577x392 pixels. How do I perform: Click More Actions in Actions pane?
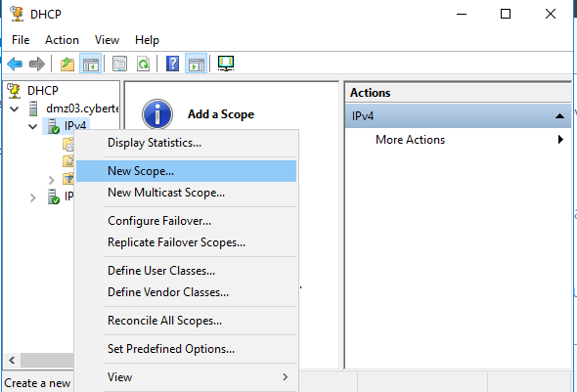411,140
